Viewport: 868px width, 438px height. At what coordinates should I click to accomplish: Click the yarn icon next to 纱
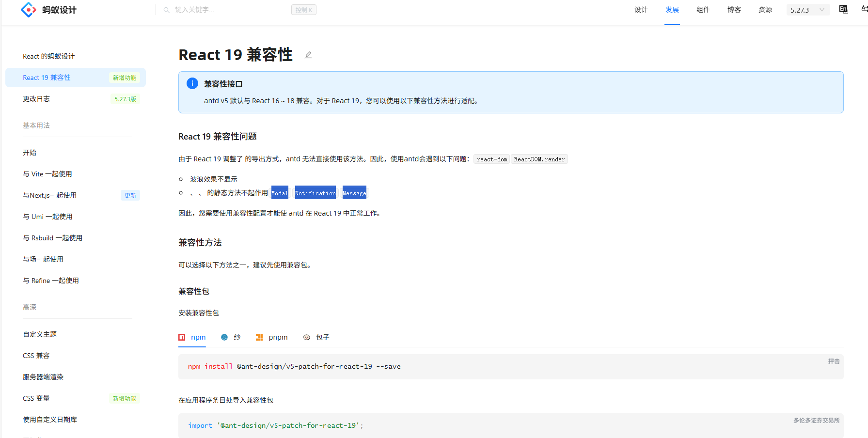coord(224,337)
